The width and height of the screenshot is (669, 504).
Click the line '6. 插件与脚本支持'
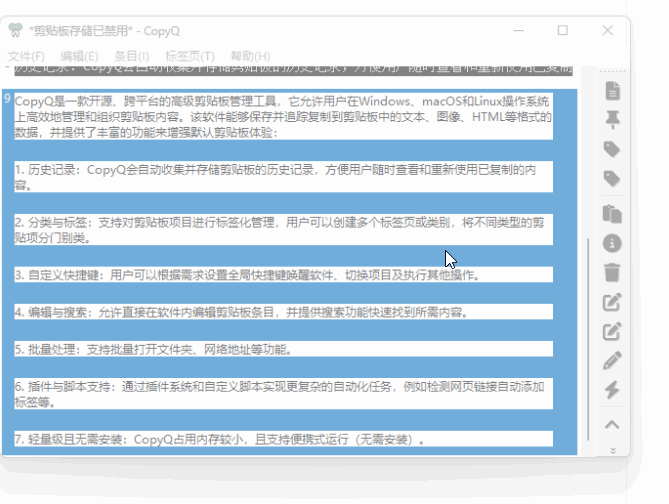coord(283,394)
